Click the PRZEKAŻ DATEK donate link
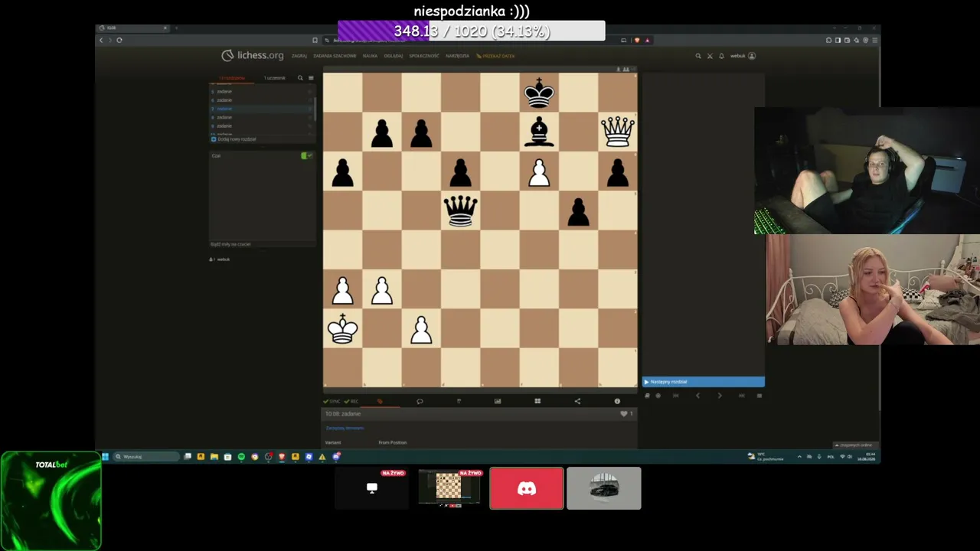 [495, 56]
